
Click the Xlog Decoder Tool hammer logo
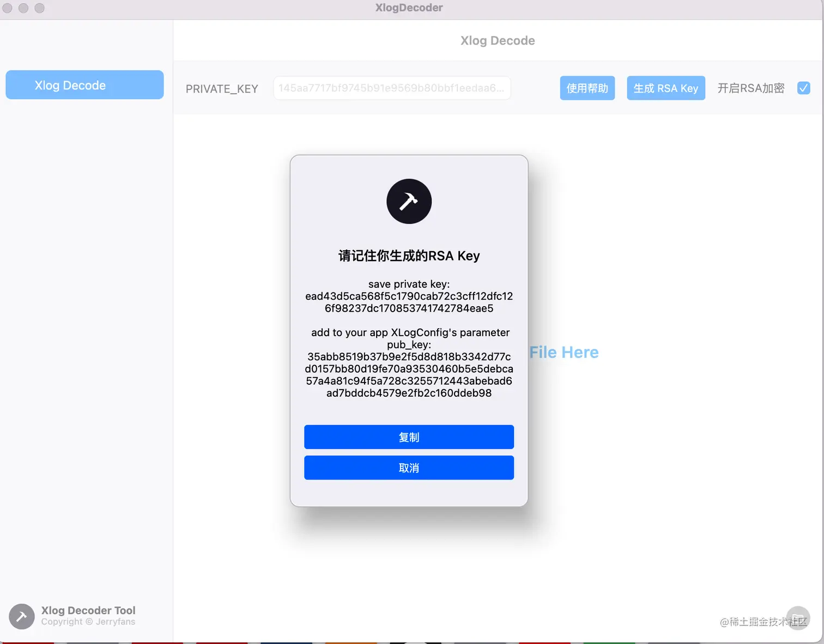click(x=21, y=616)
